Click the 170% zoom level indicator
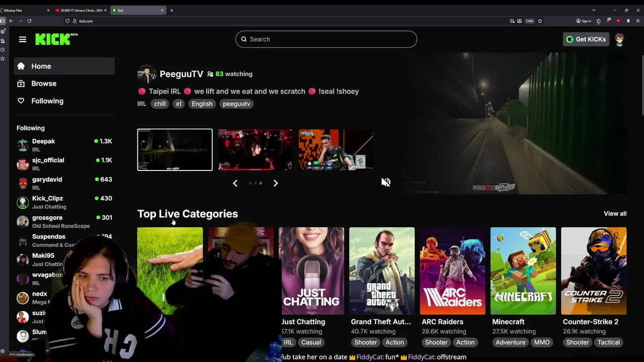 pyautogui.click(x=529, y=21)
